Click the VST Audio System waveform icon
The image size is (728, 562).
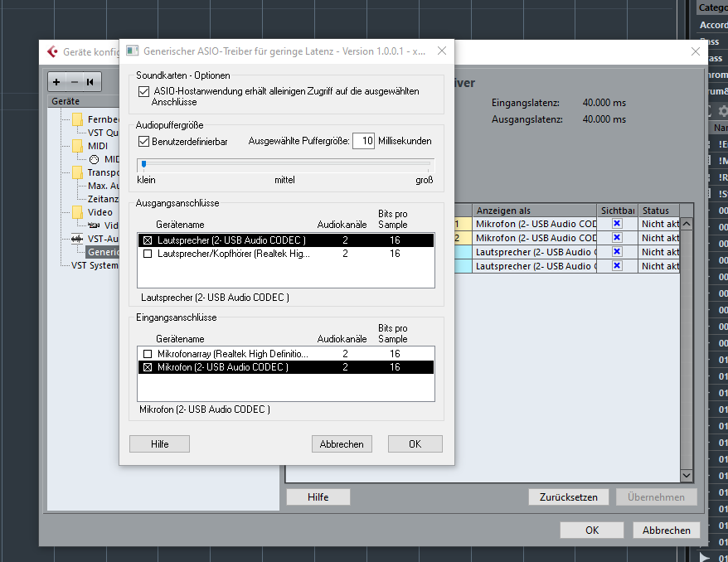pos(77,239)
